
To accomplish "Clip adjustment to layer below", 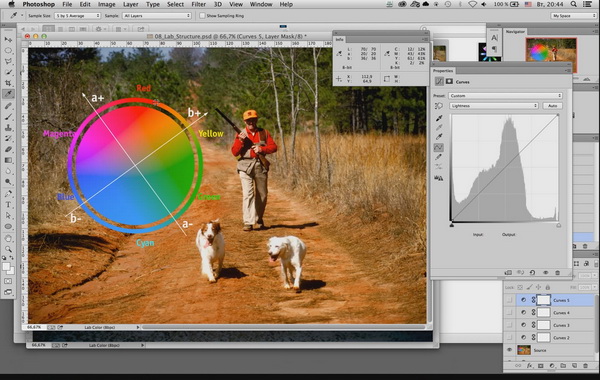I will [x=508, y=272].
